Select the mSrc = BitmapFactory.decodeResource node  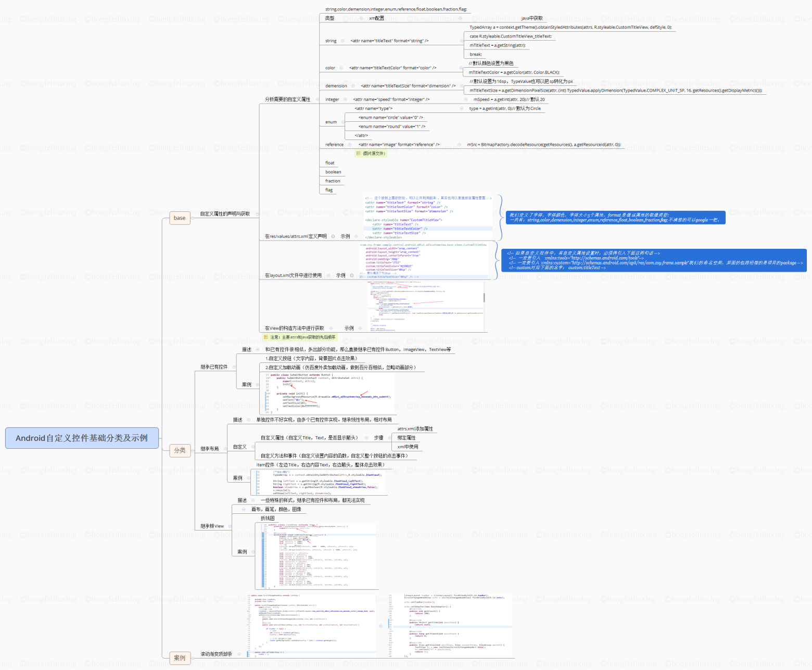pos(544,145)
